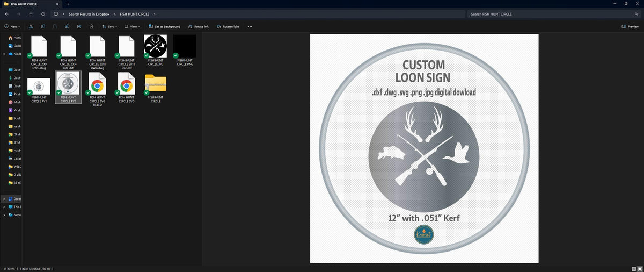Click the Copy icon in toolbar
Viewport: 644px width, 272px height.
[43, 26]
